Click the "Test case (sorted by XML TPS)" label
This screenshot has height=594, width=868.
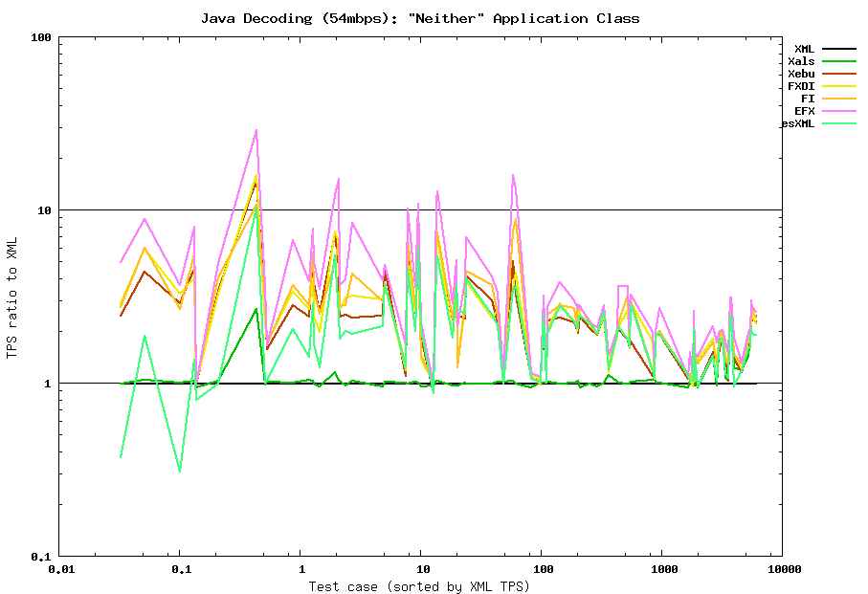point(419,586)
